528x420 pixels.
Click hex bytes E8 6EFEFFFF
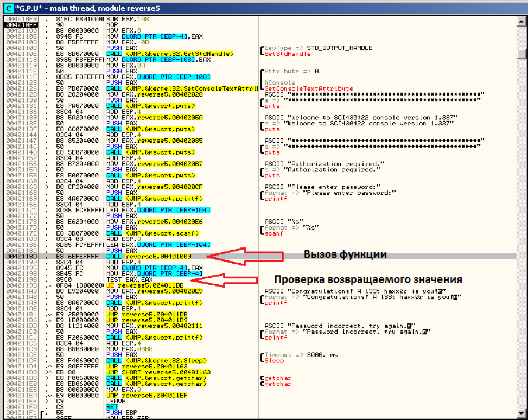78,256
